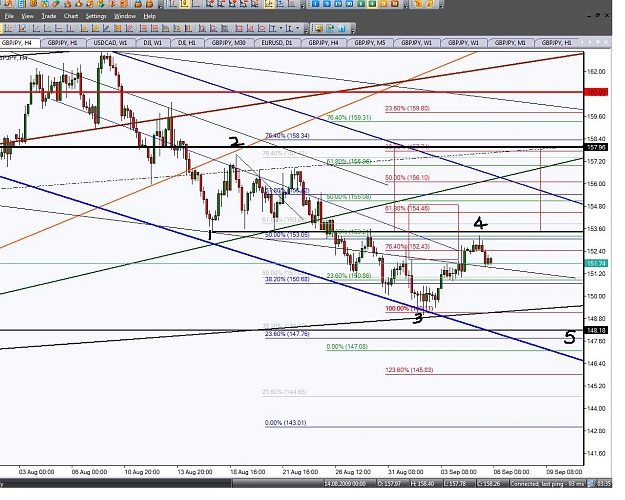The image size is (625, 500).
Task: Select the rectangle shape tool
Action: (x=239, y=28)
